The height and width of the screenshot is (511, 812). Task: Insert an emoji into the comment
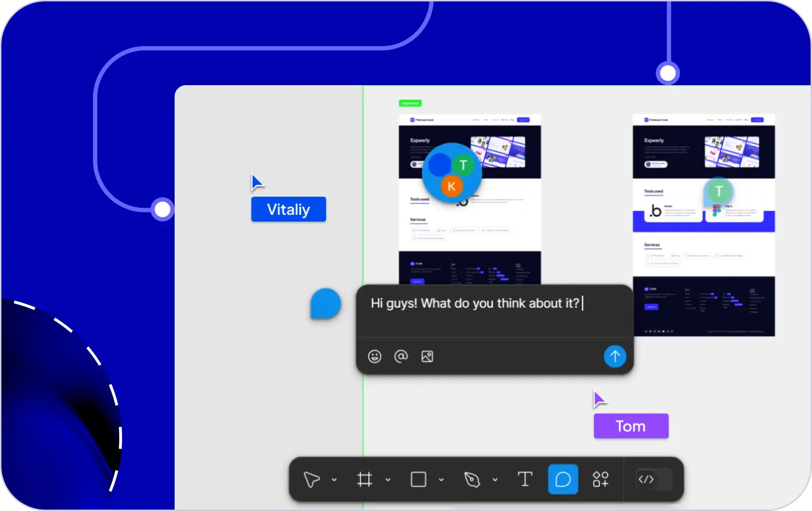[375, 356]
